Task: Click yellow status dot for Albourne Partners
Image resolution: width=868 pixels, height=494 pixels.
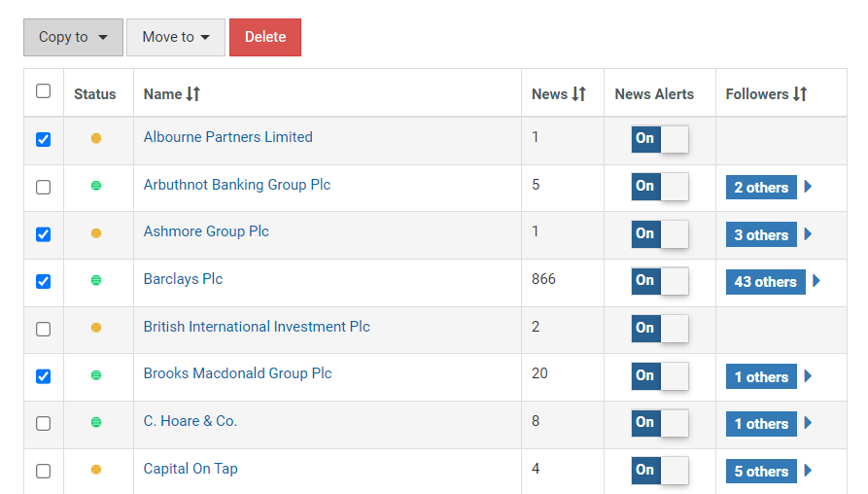Action: pyautogui.click(x=96, y=138)
